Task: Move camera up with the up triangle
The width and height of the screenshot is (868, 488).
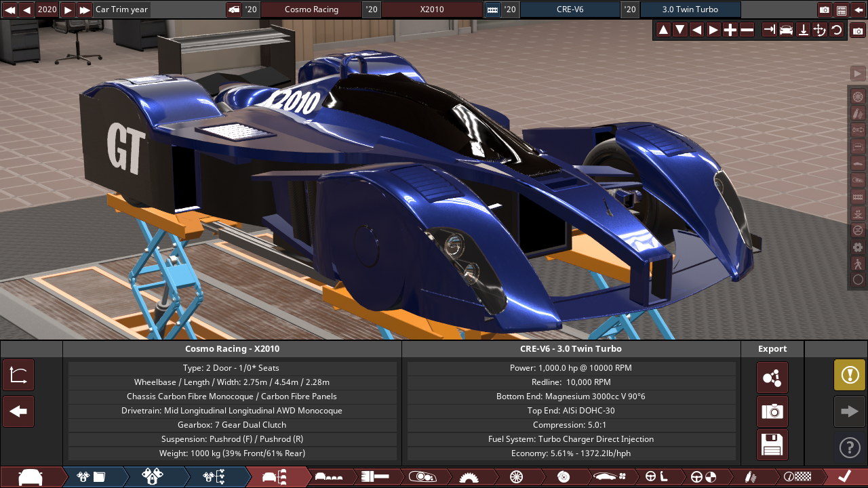Action: tap(663, 30)
